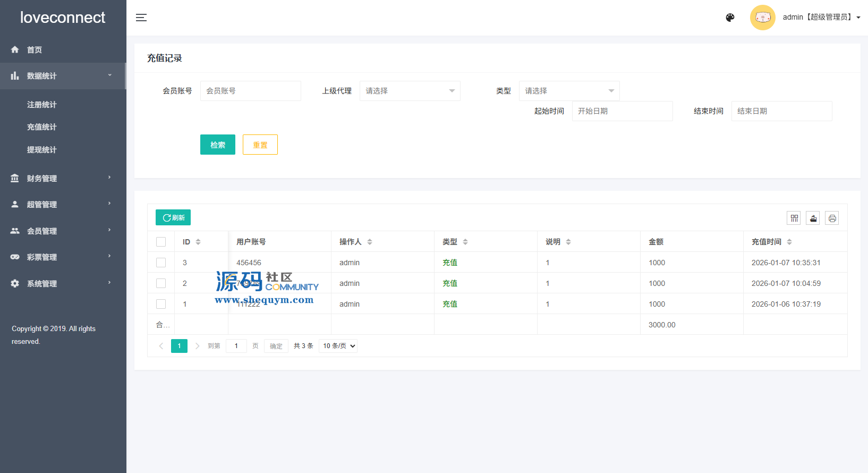Open the 类型 select dropdown
The image size is (868, 473).
[x=569, y=91]
